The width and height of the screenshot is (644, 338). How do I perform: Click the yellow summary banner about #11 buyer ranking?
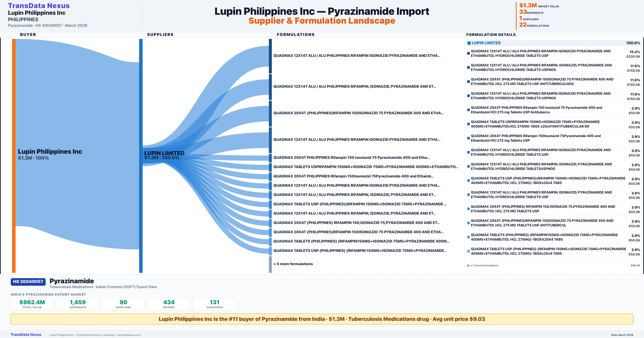pyautogui.click(x=322, y=319)
